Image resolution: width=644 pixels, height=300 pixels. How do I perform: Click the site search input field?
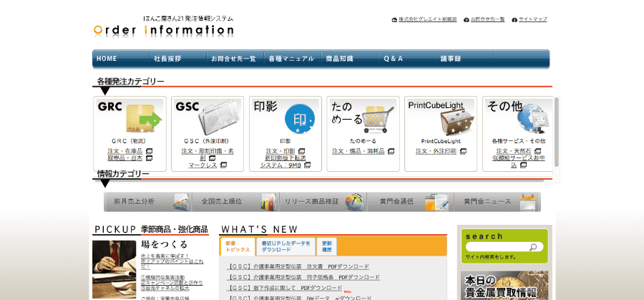pyautogui.click(x=494, y=246)
